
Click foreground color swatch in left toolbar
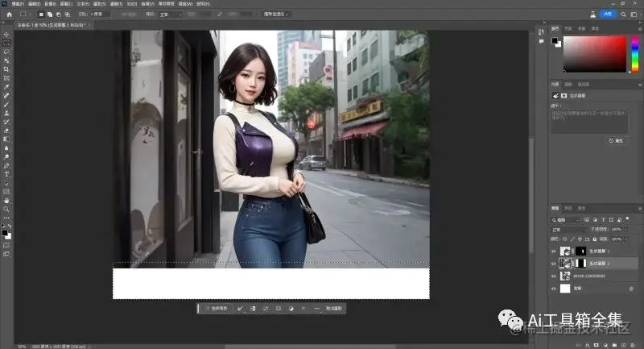click(5, 233)
